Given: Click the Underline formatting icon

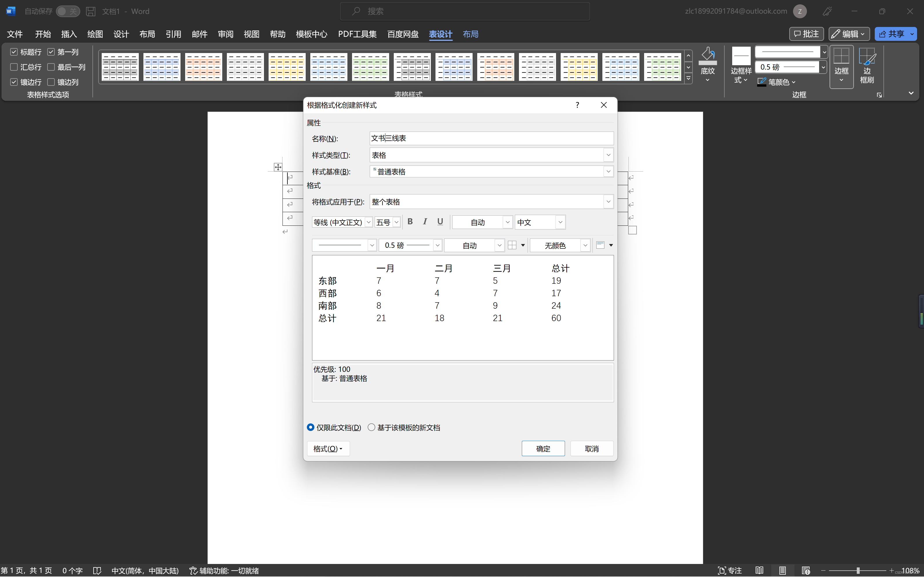Looking at the screenshot, I should [x=440, y=221].
